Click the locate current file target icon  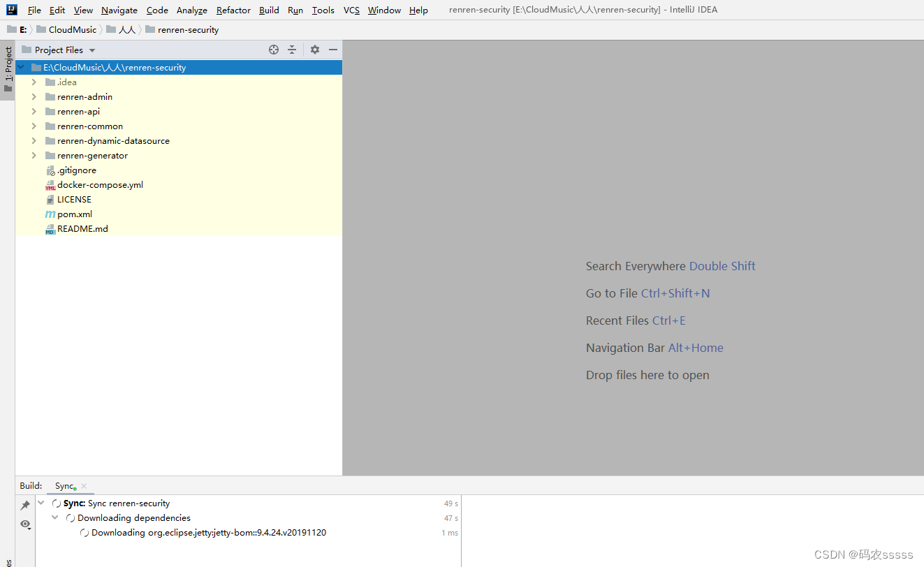point(274,50)
